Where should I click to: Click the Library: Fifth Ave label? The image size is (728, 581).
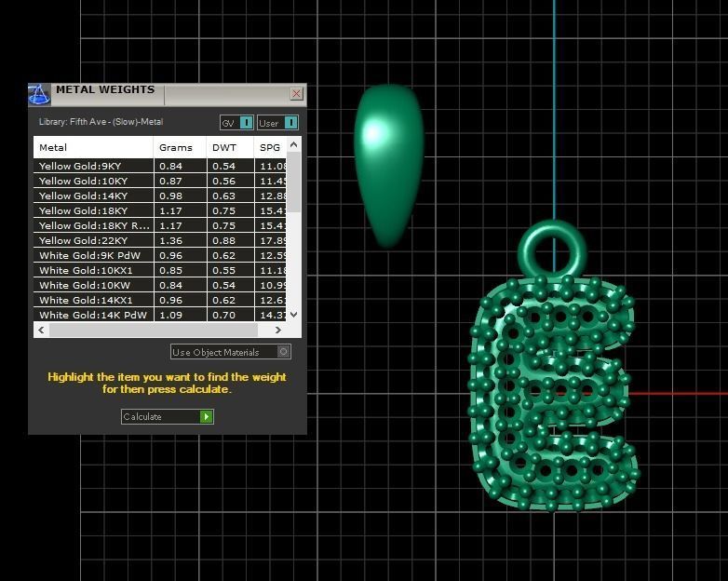pos(101,122)
